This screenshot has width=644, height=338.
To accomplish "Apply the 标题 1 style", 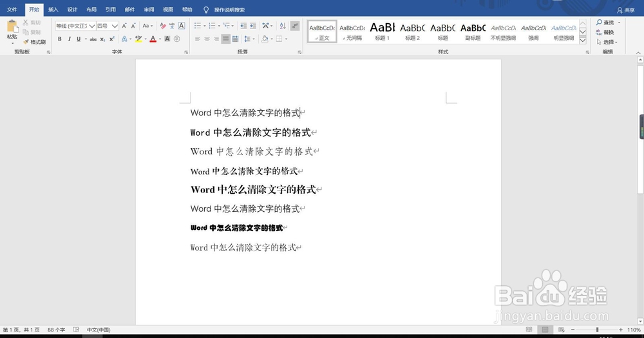I will [383, 32].
